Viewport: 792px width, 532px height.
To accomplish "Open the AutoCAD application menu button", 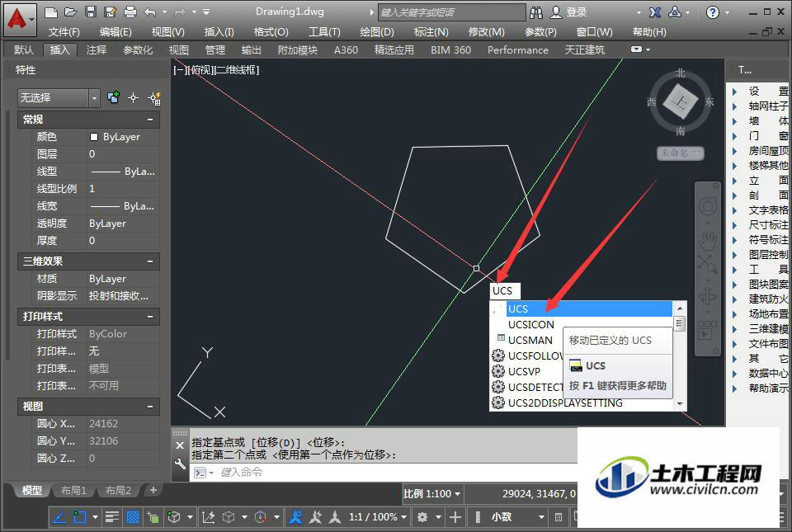I will 19,19.
